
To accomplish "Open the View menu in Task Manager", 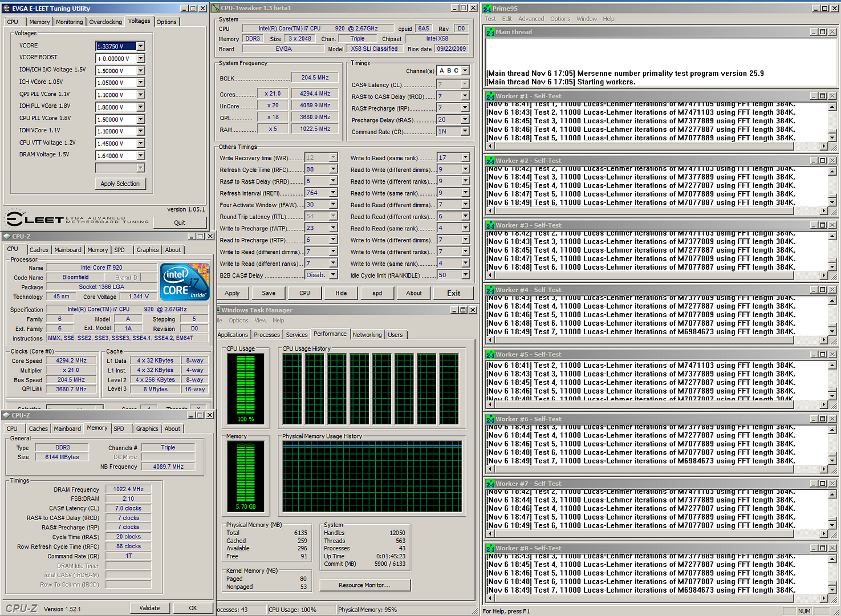I will pos(261,321).
